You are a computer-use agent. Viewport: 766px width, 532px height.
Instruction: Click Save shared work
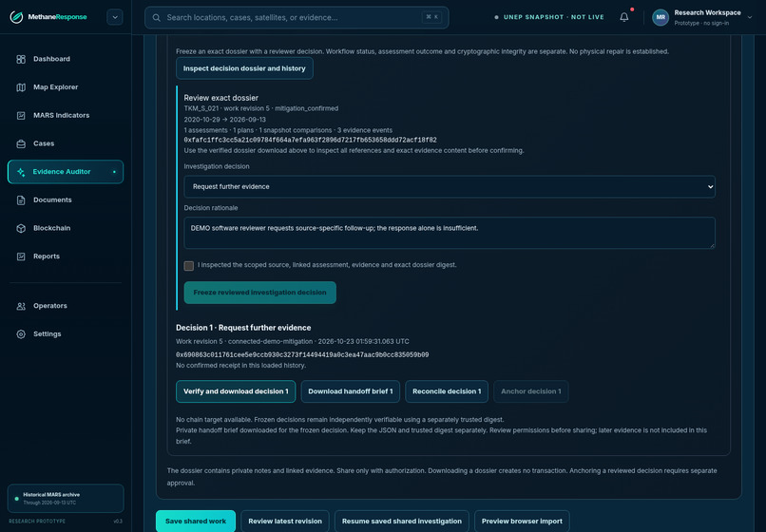pyautogui.click(x=196, y=522)
